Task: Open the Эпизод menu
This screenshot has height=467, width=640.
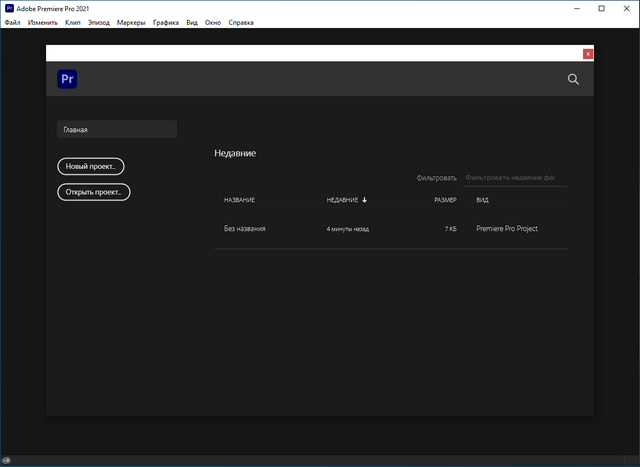Action: pyautogui.click(x=98, y=22)
